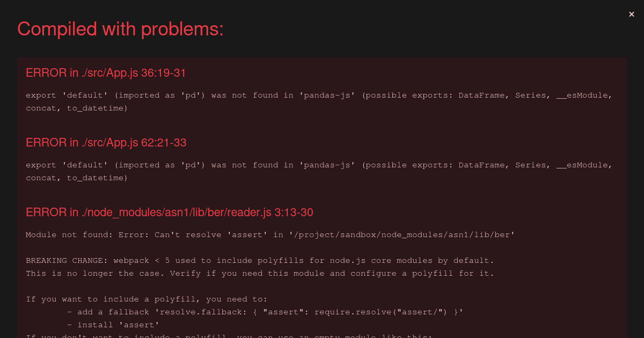Click the '- install assert' instruction line
This screenshot has height=338, width=644.
point(113,325)
